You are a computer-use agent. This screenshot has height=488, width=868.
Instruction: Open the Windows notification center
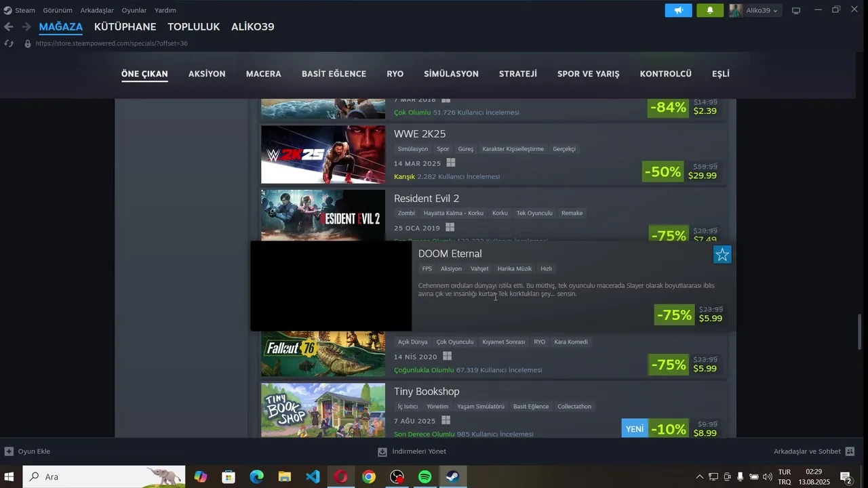point(846,477)
